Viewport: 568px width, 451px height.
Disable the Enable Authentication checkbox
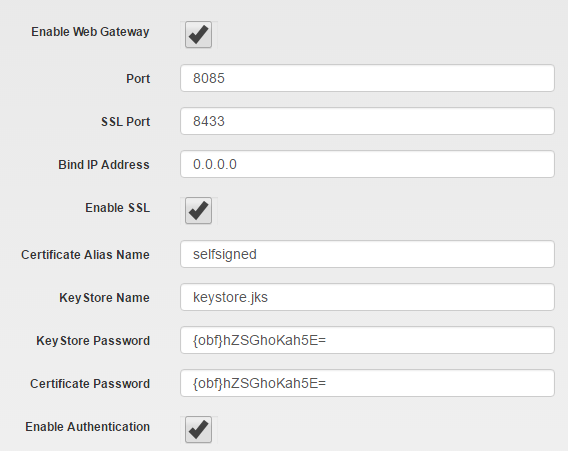(198, 430)
